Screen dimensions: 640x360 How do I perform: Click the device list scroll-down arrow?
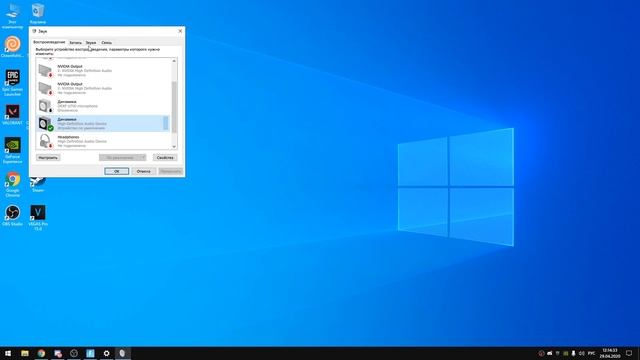174,147
